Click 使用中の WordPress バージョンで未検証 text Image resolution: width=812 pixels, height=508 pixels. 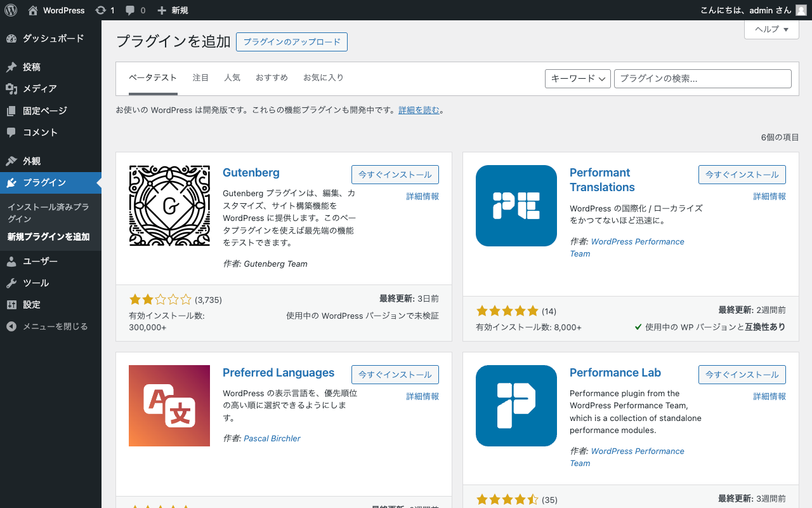point(362,316)
